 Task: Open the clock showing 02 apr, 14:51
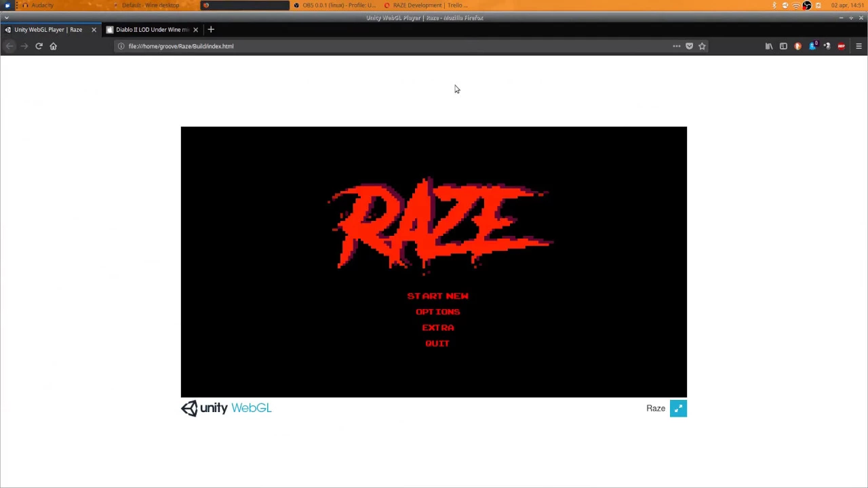pos(848,5)
